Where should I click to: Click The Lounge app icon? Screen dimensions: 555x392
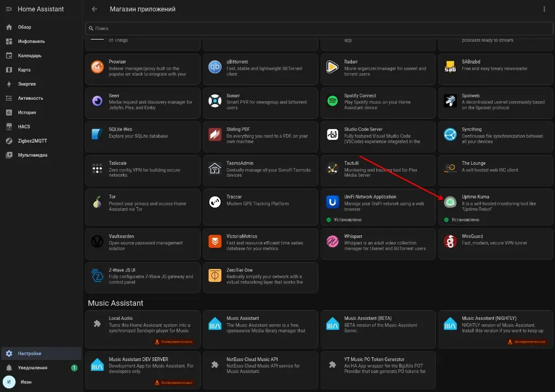coord(450,169)
